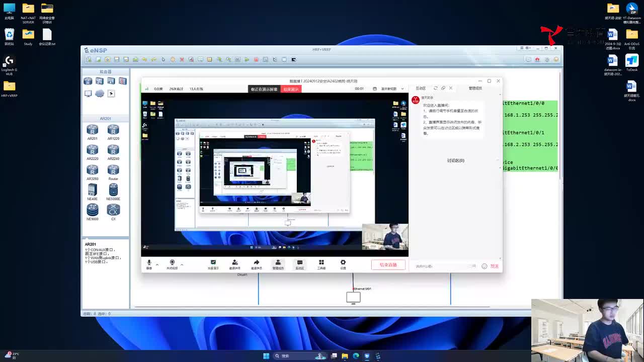Click the Undo arrow in eNSP toolbar
The width and height of the screenshot is (644, 362).
point(144,59)
